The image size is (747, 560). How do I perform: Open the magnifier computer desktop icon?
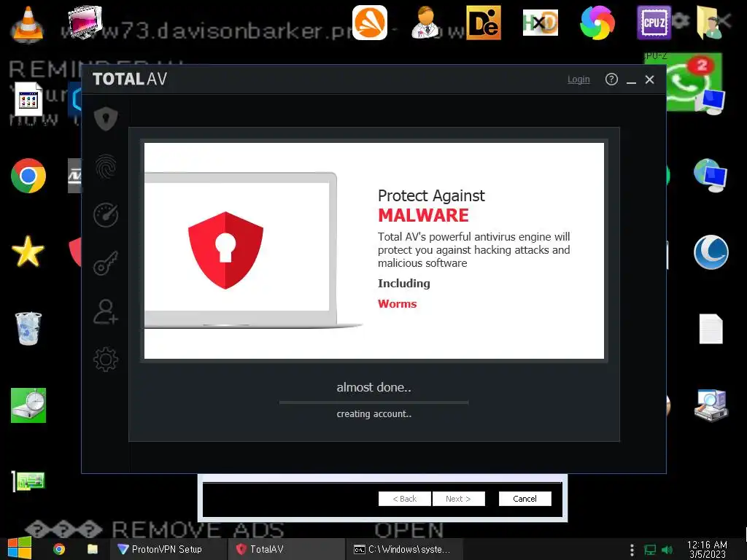click(711, 405)
